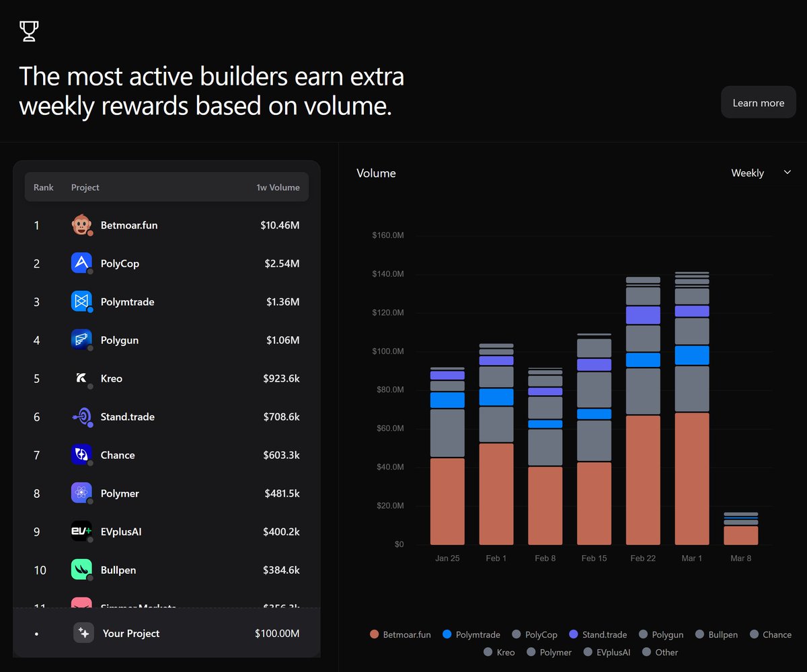The height and width of the screenshot is (672, 807).
Task: Select the PolyCop rocket icon
Action: coord(81,263)
